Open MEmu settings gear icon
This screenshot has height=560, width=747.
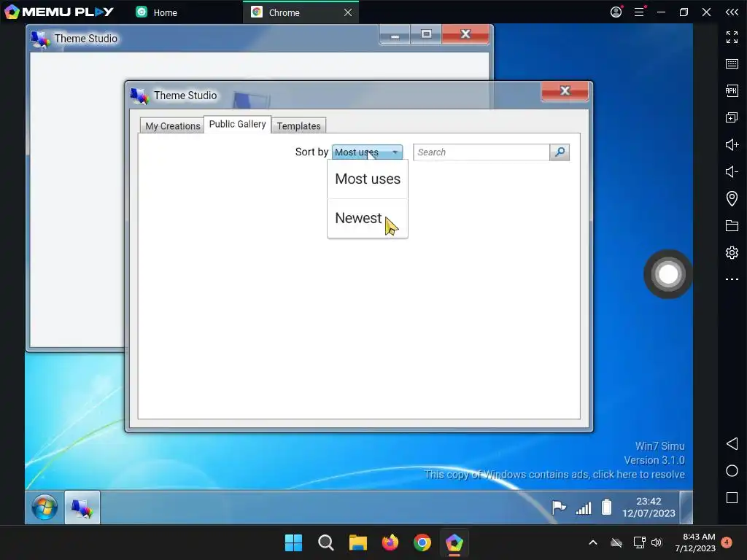[x=732, y=252]
